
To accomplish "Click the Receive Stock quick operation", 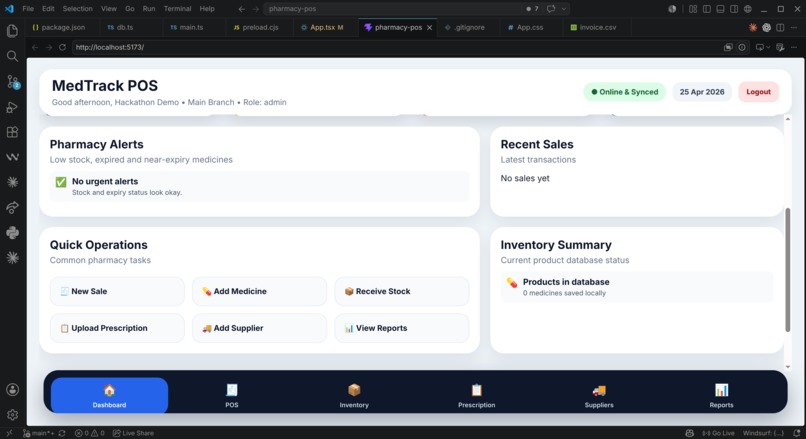I will [401, 291].
